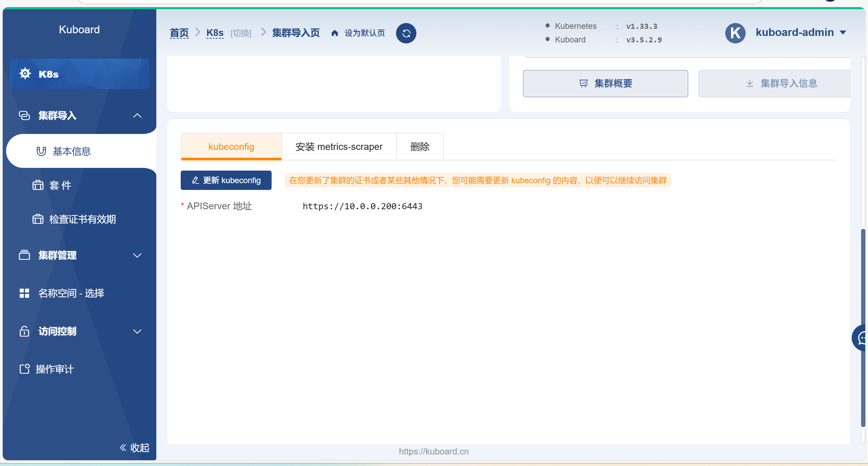868x466 pixels.
Task: Open the kuboard-admin user dropdown arrow
Action: (x=843, y=33)
